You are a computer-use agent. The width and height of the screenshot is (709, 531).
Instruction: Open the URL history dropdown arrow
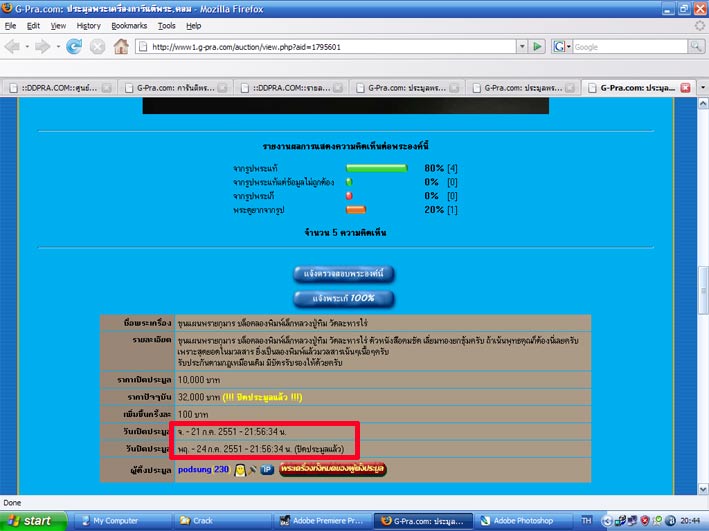coord(521,46)
